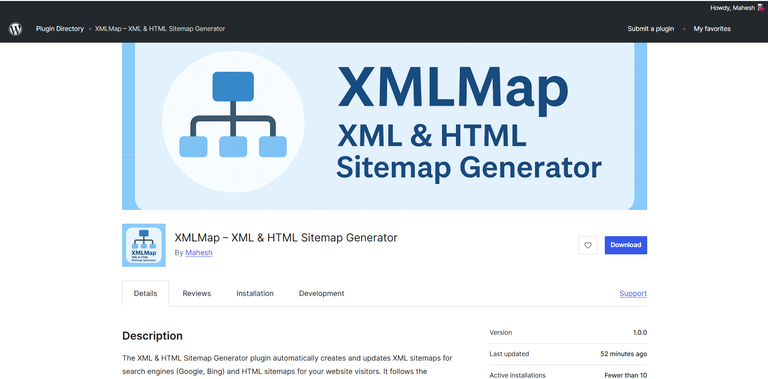The height and width of the screenshot is (379, 768).
Task: Download the XMLMap plugin
Action: point(625,245)
